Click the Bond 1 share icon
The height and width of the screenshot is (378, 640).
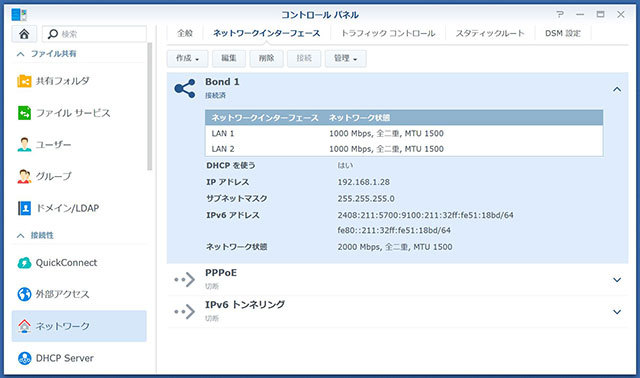point(185,88)
